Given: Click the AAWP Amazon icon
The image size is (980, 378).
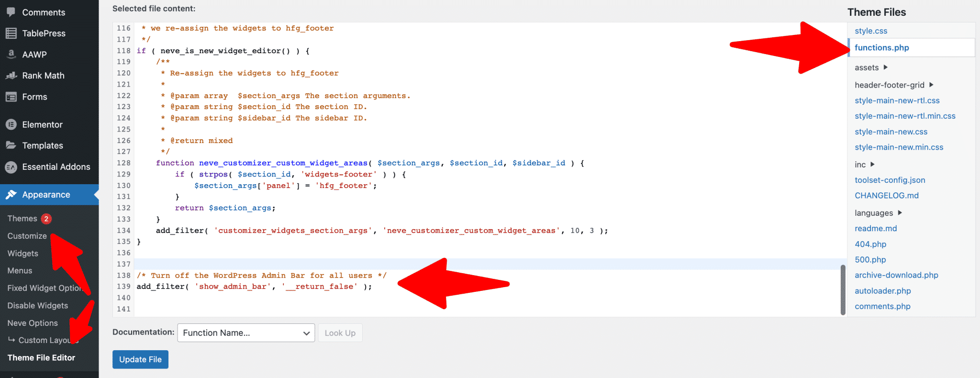Looking at the screenshot, I should point(11,54).
